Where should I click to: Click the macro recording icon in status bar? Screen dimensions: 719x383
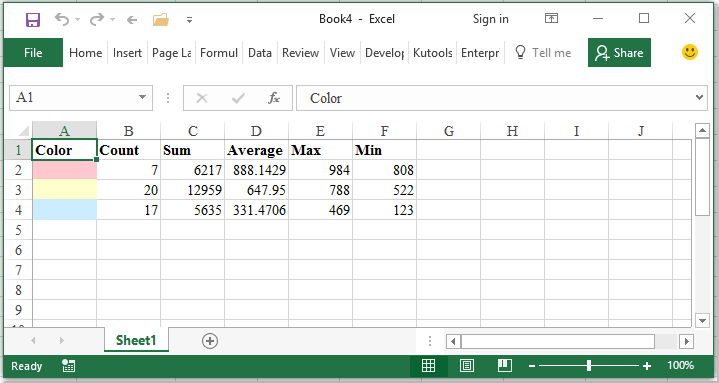(68, 366)
